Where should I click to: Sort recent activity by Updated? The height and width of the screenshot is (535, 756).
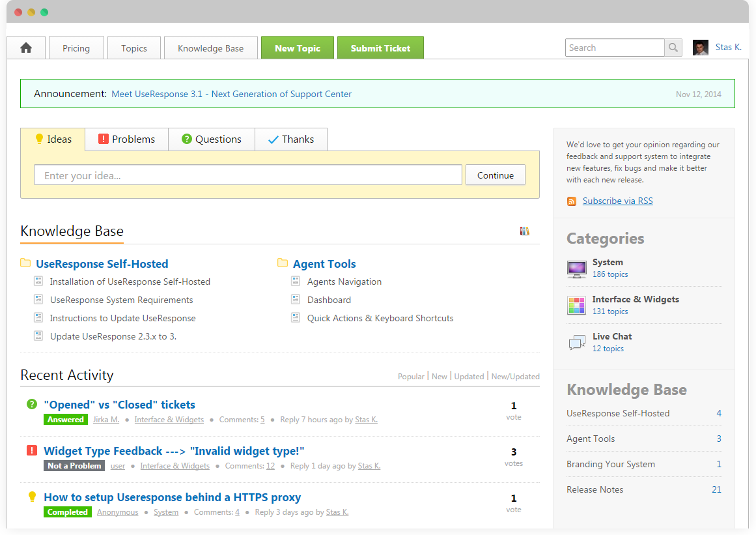tap(469, 376)
